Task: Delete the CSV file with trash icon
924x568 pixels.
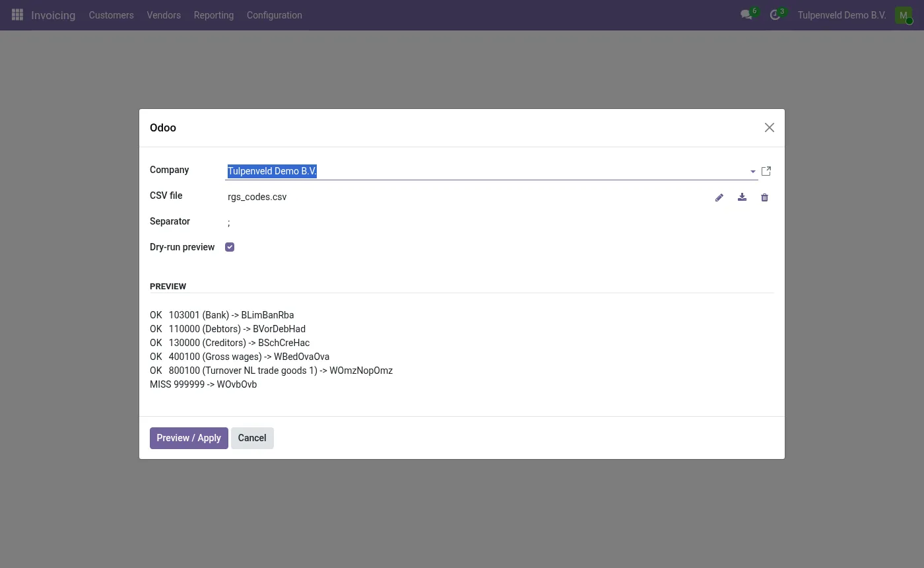Action: 764,197
